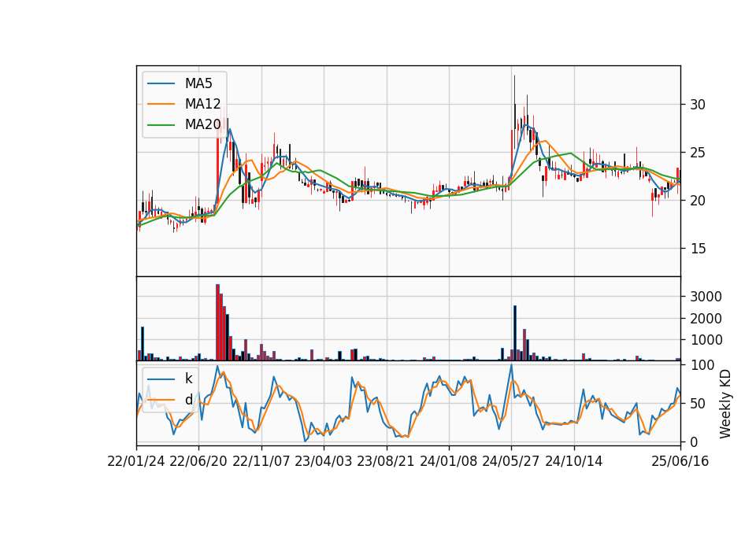756x543 pixels.
Task: Click the 2000 volume axis tick
Action: pos(706,319)
